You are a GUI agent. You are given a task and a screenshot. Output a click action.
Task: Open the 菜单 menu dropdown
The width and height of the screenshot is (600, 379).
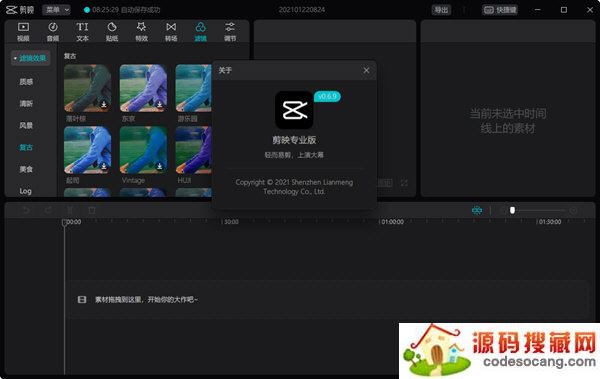coord(56,10)
